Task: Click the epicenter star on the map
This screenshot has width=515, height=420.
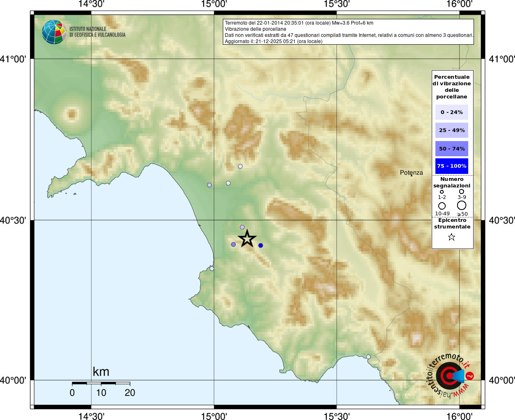Action: point(247,238)
